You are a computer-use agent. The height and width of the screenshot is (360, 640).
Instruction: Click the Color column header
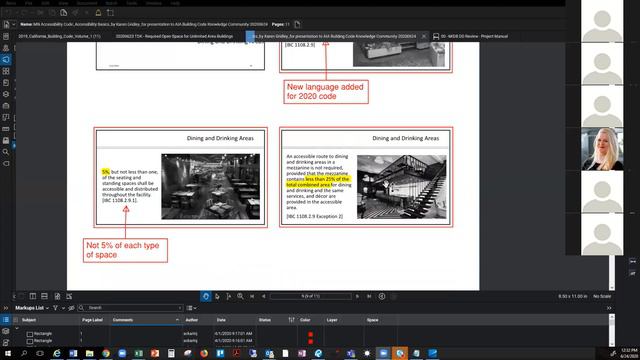click(x=305, y=320)
